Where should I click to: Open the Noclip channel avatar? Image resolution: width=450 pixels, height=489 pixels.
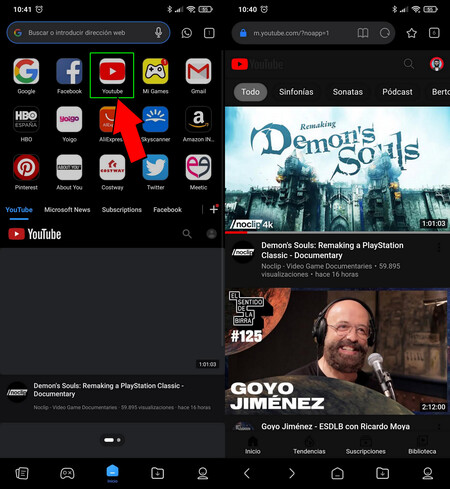click(x=243, y=252)
